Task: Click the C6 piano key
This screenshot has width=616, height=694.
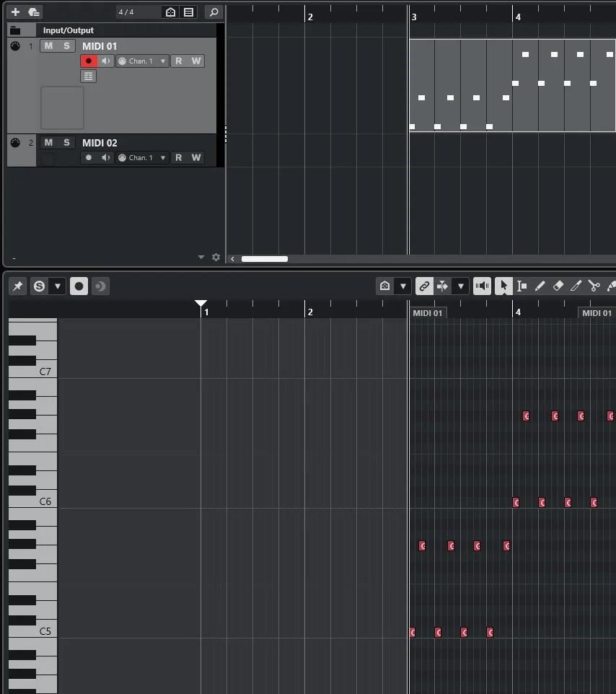Action: point(33,501)
